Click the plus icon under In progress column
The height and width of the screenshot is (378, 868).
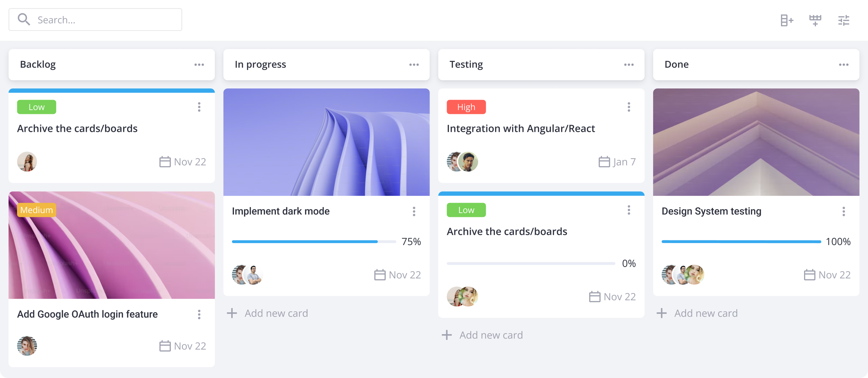[232, 313]
